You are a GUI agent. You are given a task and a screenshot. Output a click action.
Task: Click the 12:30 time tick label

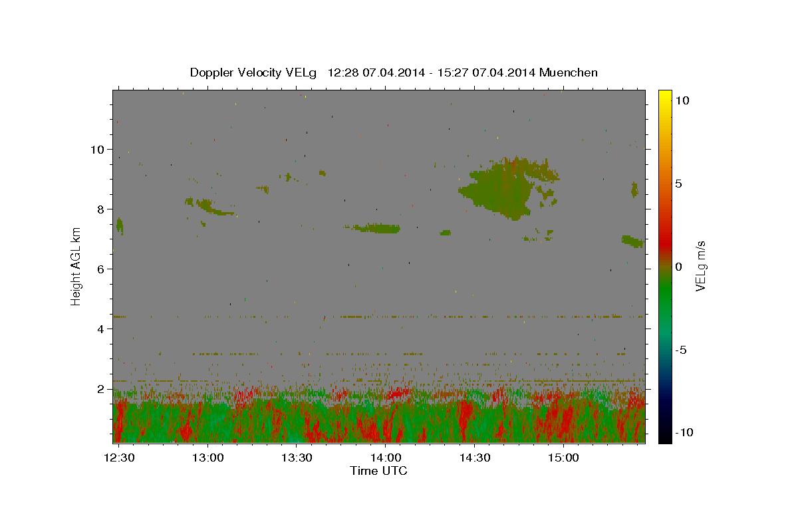point(120,458)
